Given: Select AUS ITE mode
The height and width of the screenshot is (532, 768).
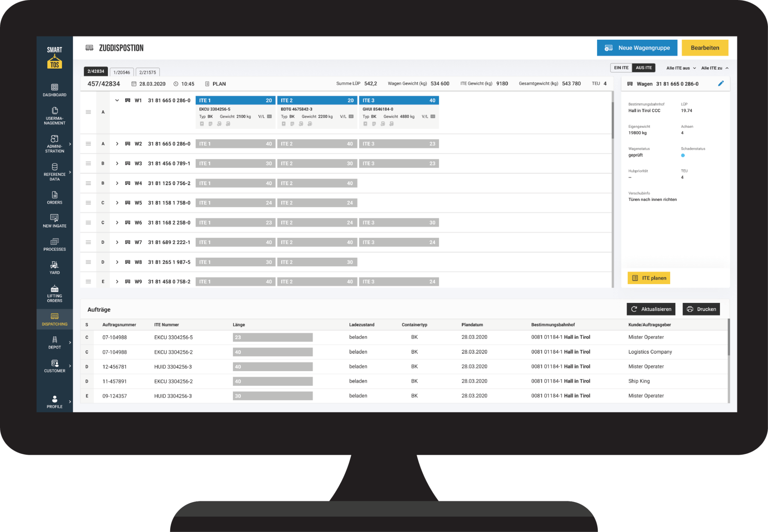Looking at the screenshot, I should tap(643, 67).
